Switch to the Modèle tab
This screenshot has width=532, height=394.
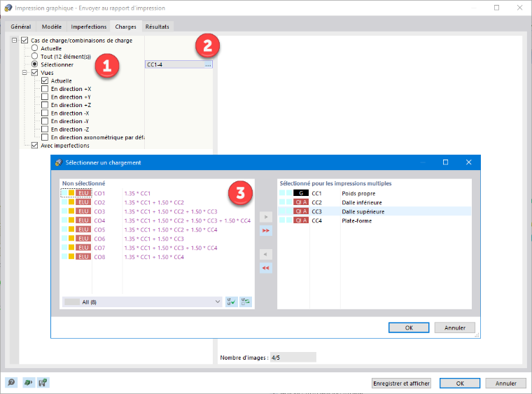pos(52,27)
